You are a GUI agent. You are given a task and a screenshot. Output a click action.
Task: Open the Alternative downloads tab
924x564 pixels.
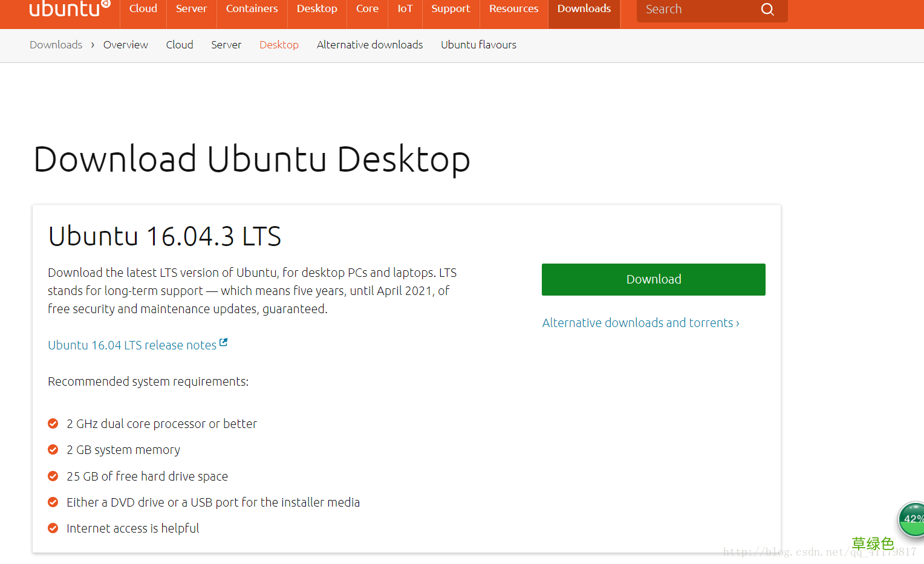pos(369,44)
